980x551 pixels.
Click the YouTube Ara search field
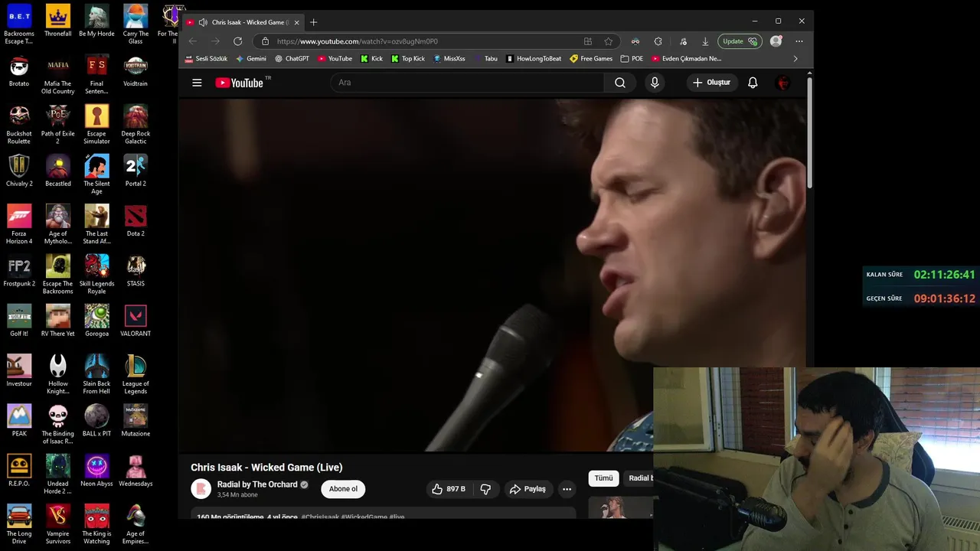(467, 83)
